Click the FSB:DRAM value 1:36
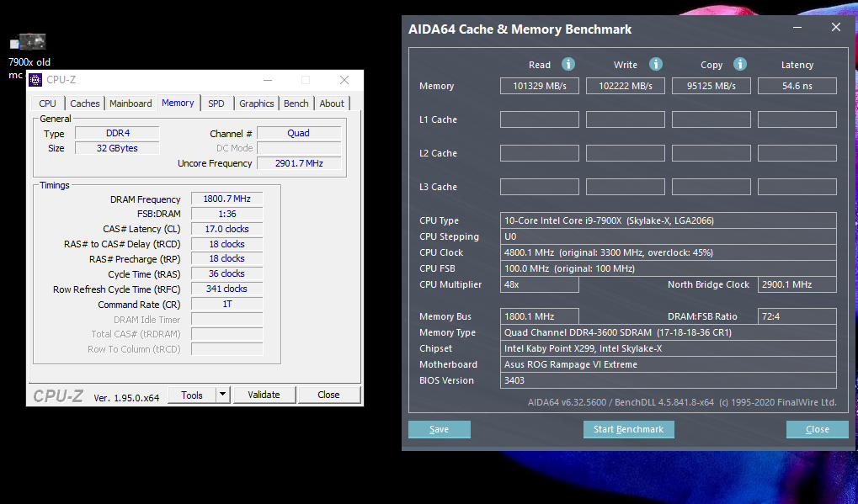Image resolution: width=858 pixels, height=504 pixels. click(x=226, y=214)
